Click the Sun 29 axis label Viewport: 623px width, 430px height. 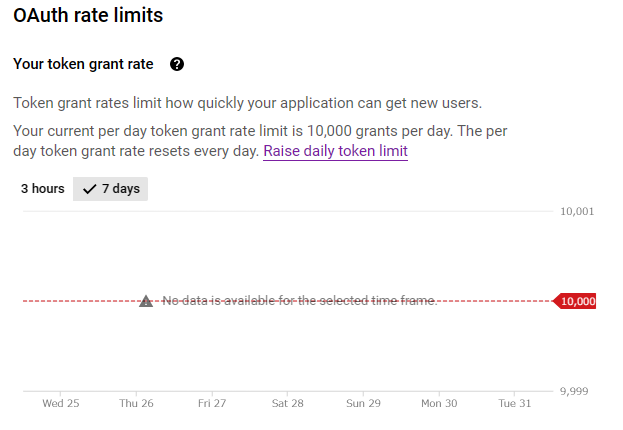363,403
